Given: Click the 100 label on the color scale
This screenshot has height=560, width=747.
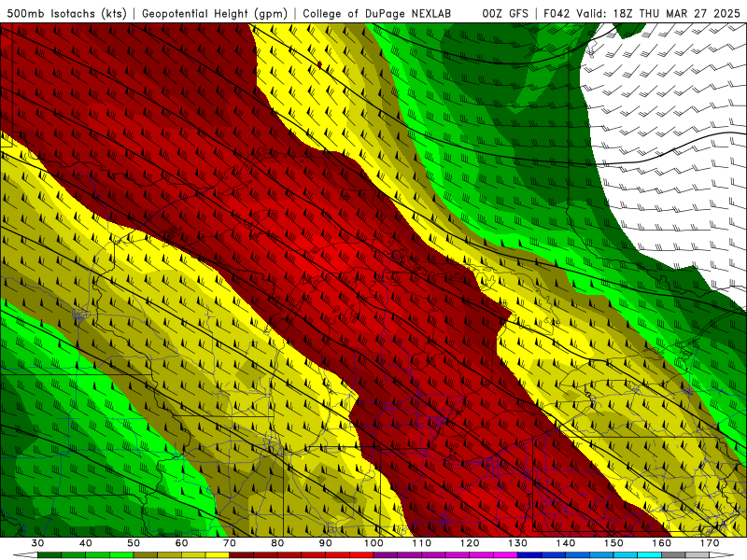Looking at the screenshot, I should [x=373, y=543].
